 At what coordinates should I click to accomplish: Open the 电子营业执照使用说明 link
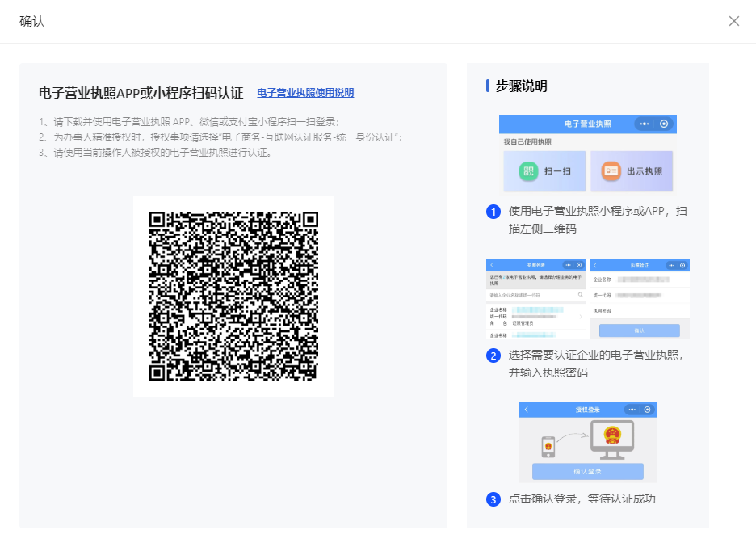coord(305,93)
